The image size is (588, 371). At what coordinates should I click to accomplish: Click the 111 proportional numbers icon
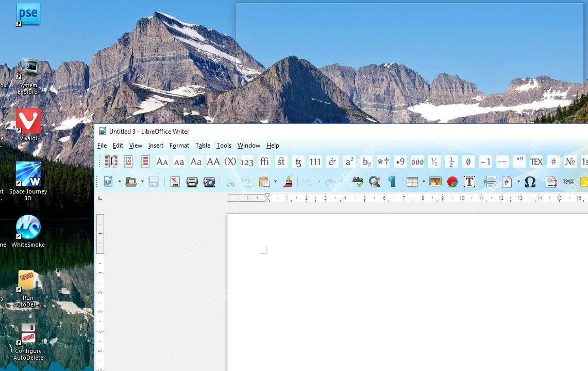(315, 162)
